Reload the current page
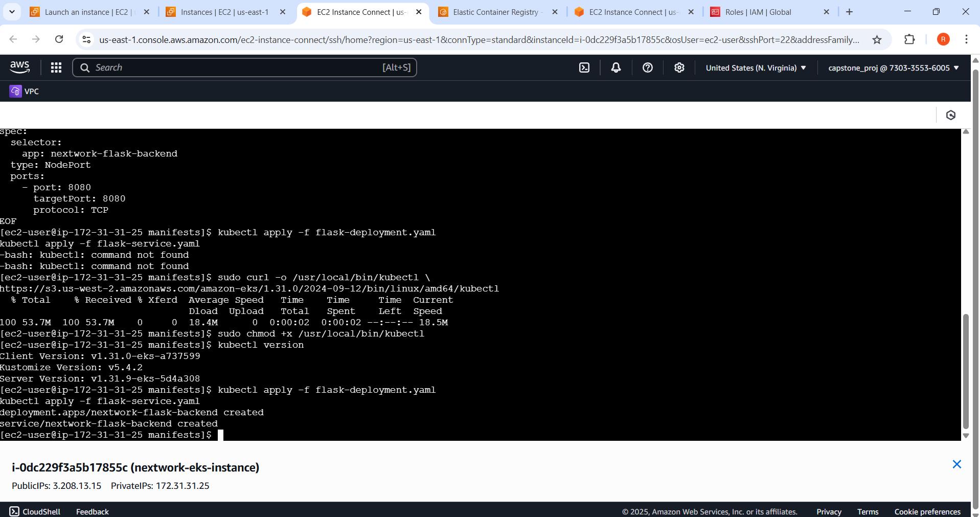Screen dimensions: 980x517 (59, 39)
